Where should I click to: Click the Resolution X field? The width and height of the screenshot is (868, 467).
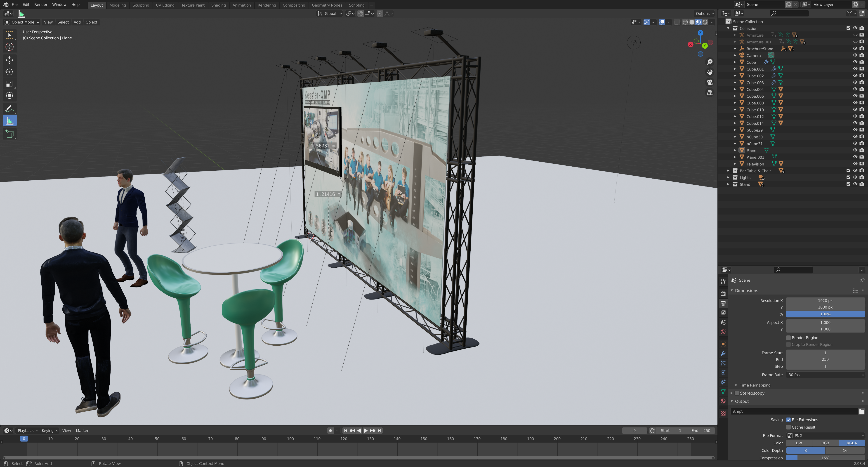coord(825,301)
